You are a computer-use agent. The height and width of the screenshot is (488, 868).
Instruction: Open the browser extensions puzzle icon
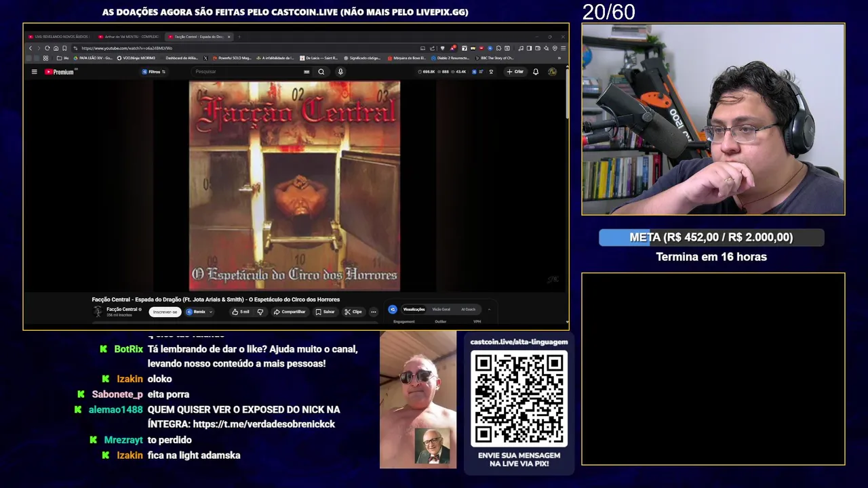498,48
